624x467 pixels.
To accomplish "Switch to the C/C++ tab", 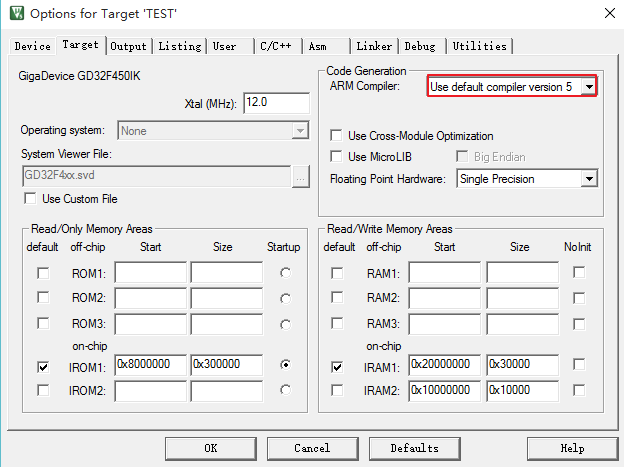I will pos(277,46).
